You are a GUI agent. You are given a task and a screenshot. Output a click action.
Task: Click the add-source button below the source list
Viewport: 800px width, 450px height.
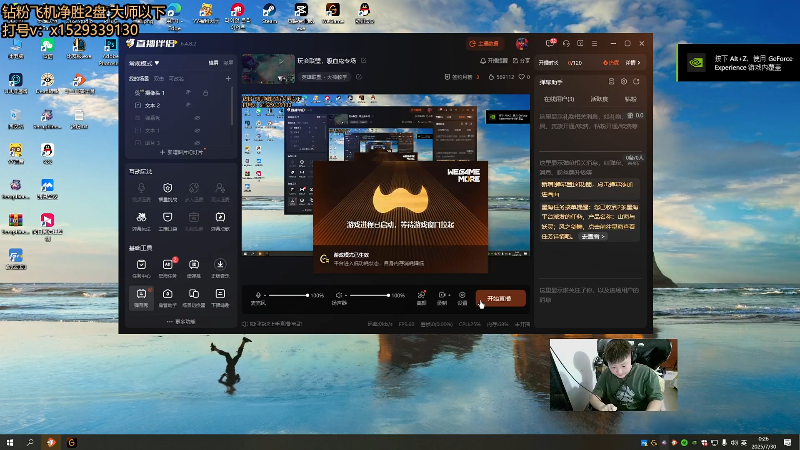[x=181, y=152]
